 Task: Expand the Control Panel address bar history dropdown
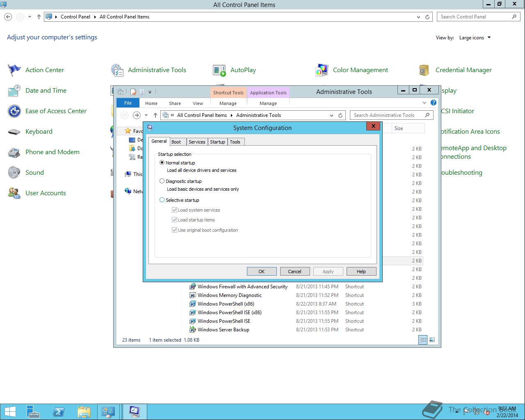click(418, 17)
